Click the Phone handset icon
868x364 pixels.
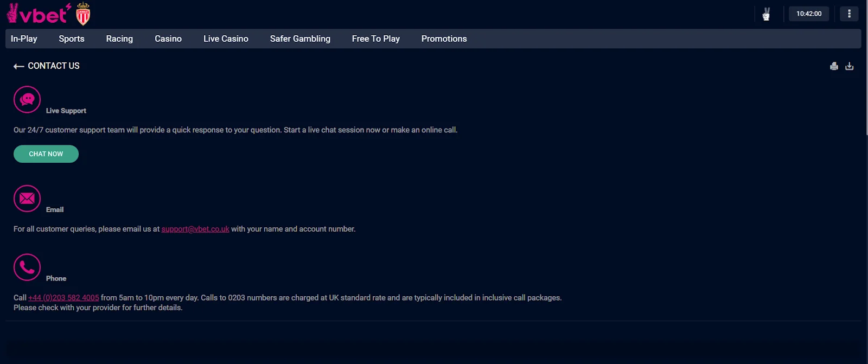[27, 267]
